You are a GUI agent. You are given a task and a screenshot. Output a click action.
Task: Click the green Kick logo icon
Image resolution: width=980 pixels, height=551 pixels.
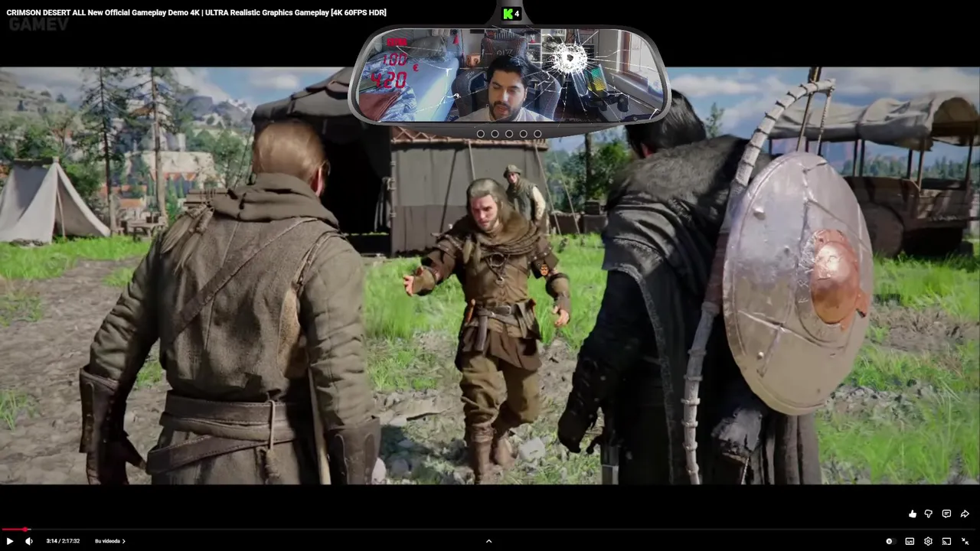(508, 14)
